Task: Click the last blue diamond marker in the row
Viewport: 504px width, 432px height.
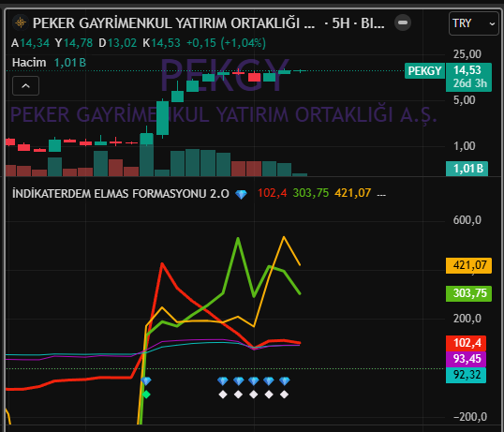Action: [285, 381]
